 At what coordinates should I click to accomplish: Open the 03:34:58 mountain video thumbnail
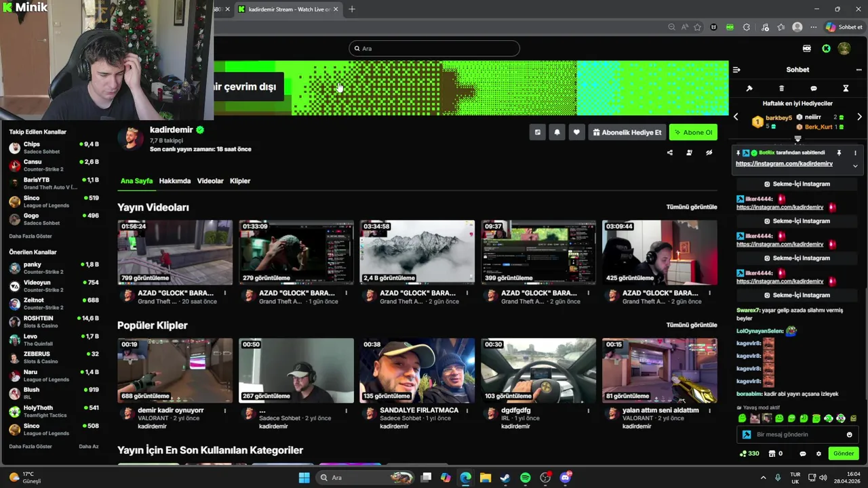pos(417,252)
